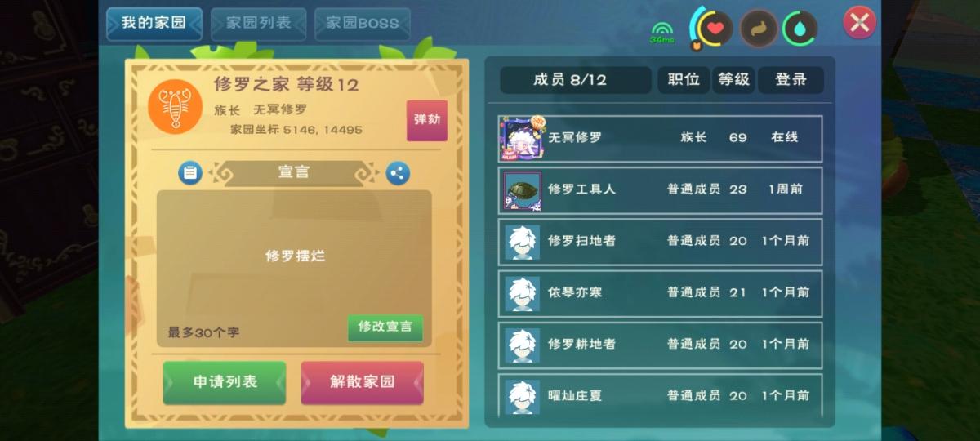Open the 申请列表 application list
Image resolution: width=980 pixels, height=441 pixels.
pos(225,382)
